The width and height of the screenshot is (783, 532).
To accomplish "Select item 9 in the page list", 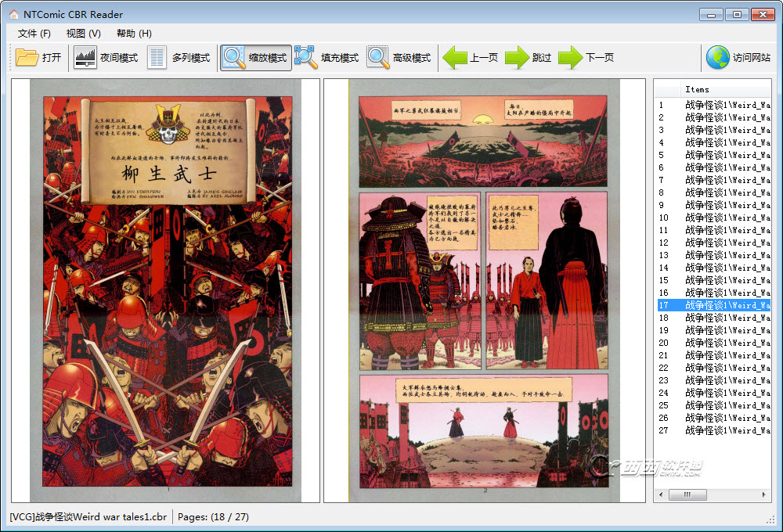I will [x=714, y=205].
